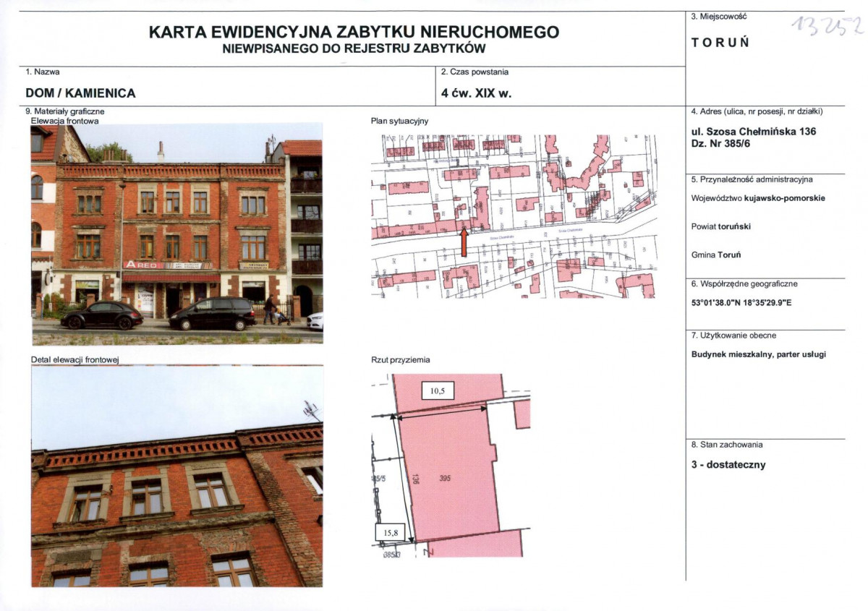
Task: Click the '395' number in floor plan
Action: click(444, 479)
